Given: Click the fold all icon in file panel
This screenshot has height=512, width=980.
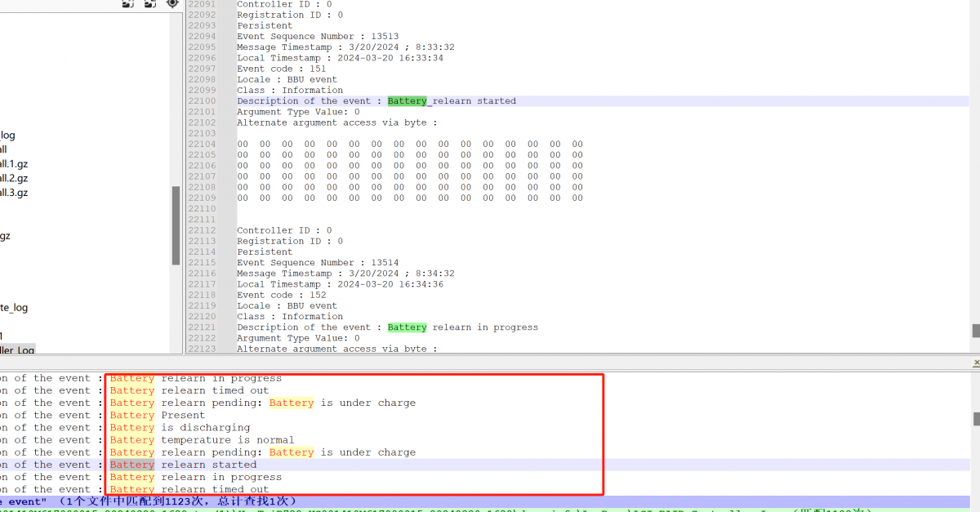Looking at the screenshot, I should click(x=150, y=3).
